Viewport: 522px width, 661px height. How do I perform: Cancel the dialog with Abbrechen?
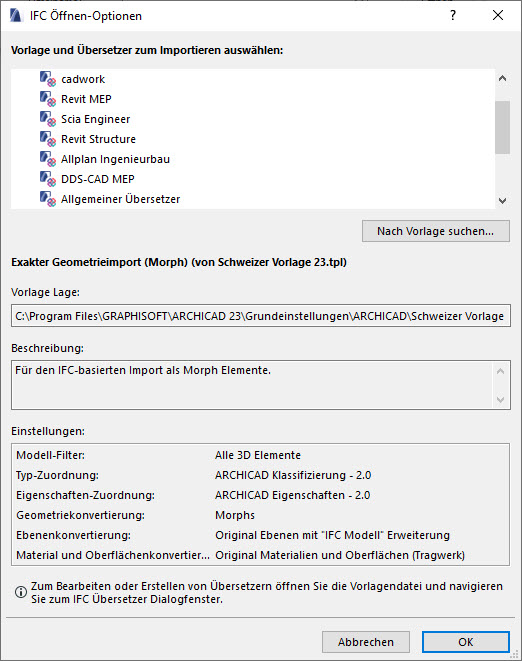pos(366,642)
